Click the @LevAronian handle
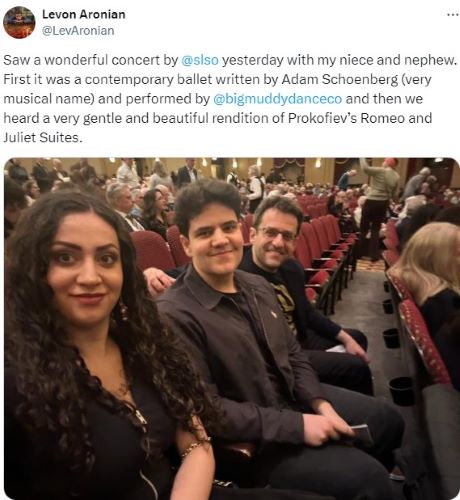Screen dimensions: 460x500 [x=78, y=31]
